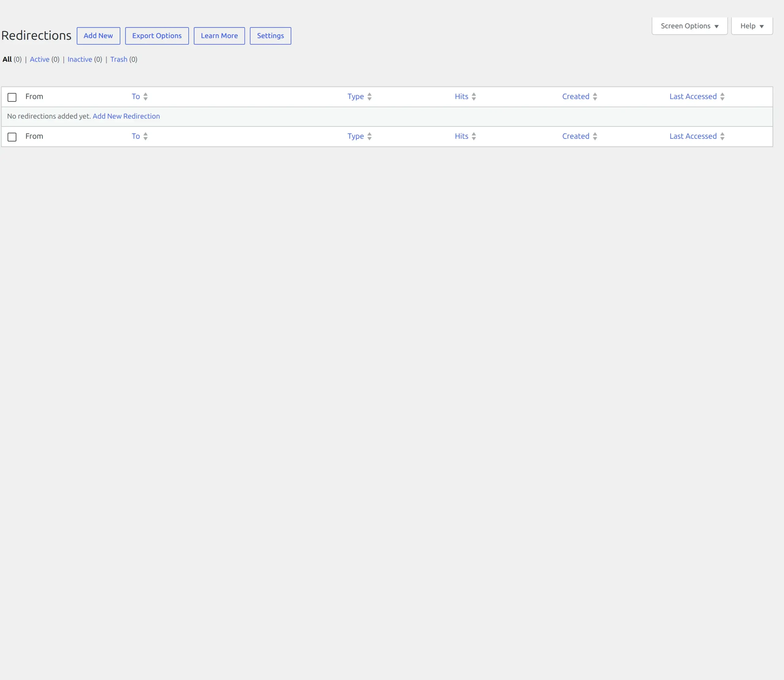Click sort arrows beside footer To
784x680 pixels.
(145, 136)
